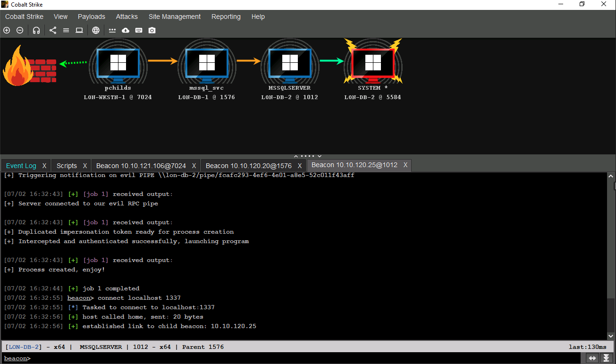Screen dimensions: 616x364
Task: Open the Reporting menu
Action: point(226,17)
